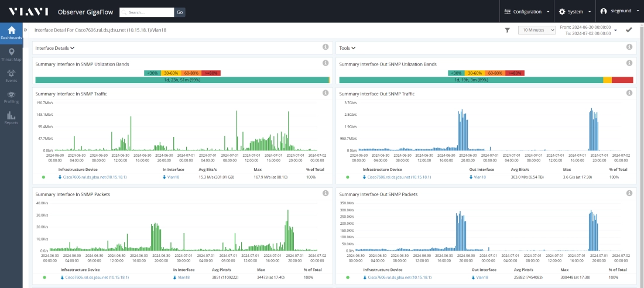The height and width of the screenshot is (288, 644).
Task: Toggle the 30-60% band in Out utilization legend
Action: [x=475, y=73]
